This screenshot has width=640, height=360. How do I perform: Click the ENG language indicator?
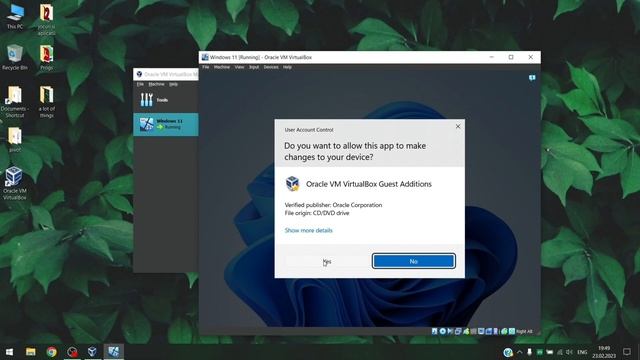[x=582, y=352]
